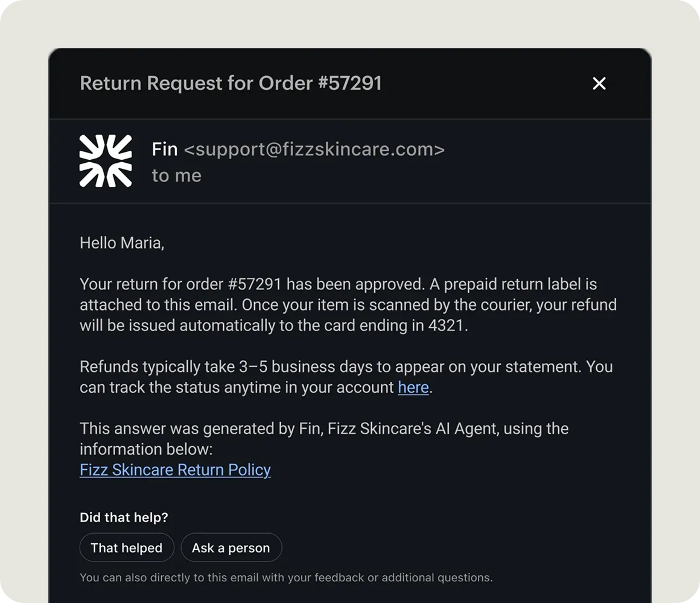Close the return request email
The width and height of the screenshot is (700, 603).
pyautogui.click(x=599, y=83)
